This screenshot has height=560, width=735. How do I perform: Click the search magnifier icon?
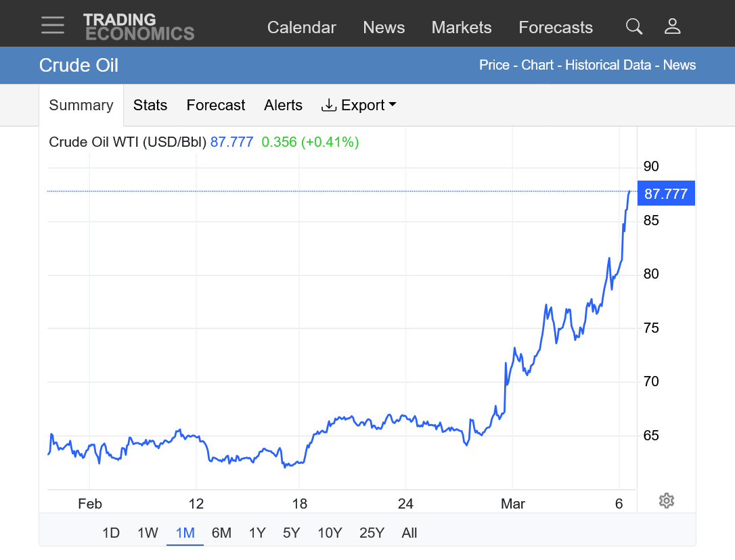(633, 26)
